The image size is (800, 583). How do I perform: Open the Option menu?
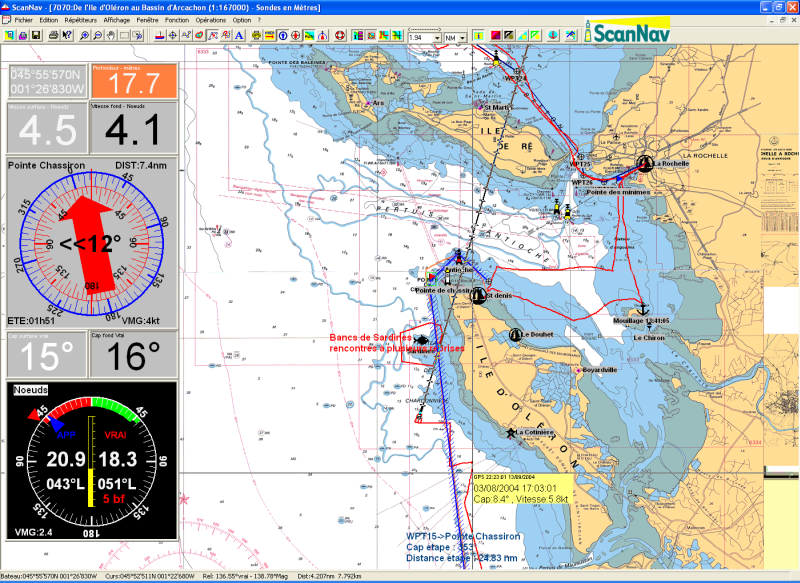[x=242, y=20]
